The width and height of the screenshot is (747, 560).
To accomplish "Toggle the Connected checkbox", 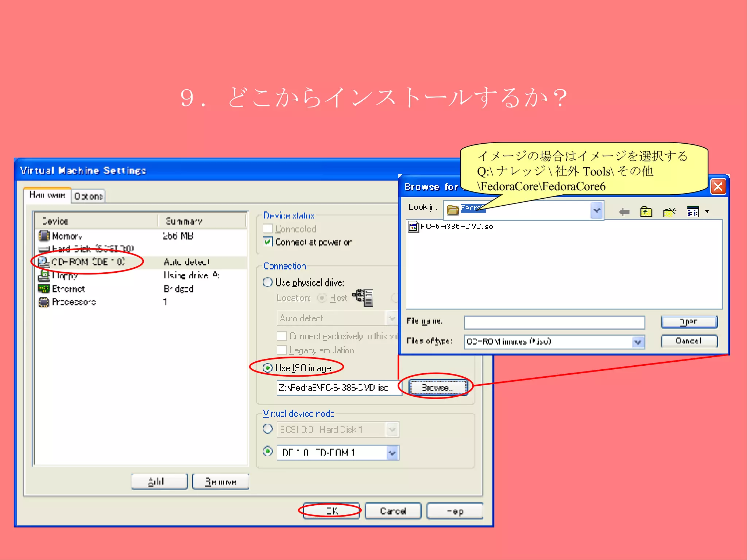I will [268, 229].
